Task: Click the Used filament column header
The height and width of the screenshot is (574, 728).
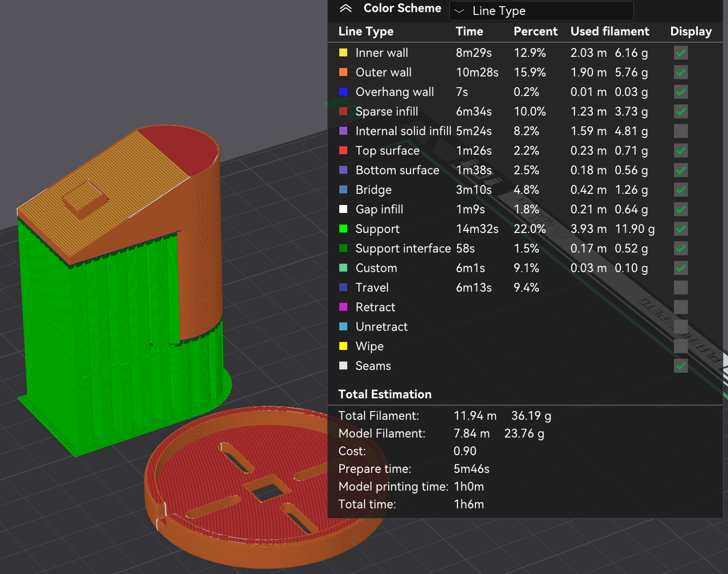Action: (610, 31)
